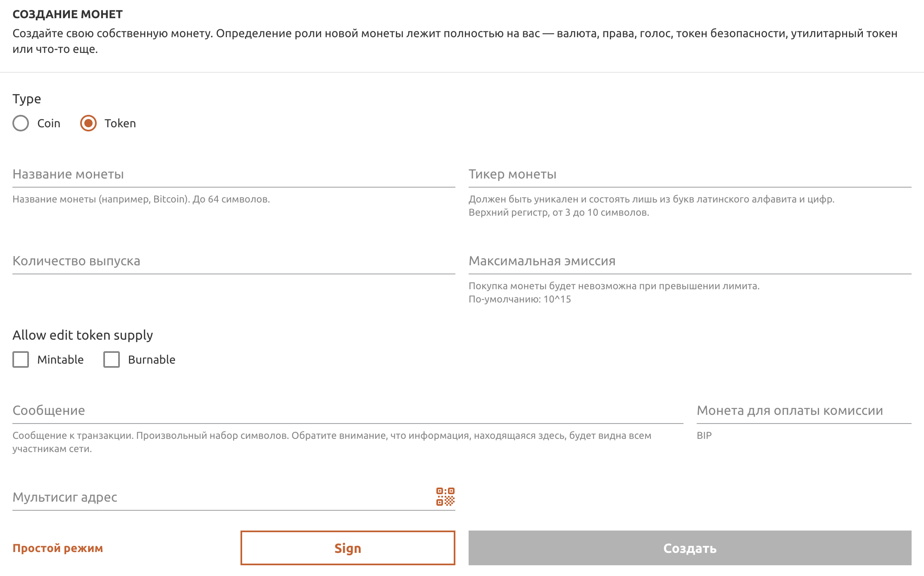
Task: Focus the Максимальная эмиссия field
Action: pos(690,261)
